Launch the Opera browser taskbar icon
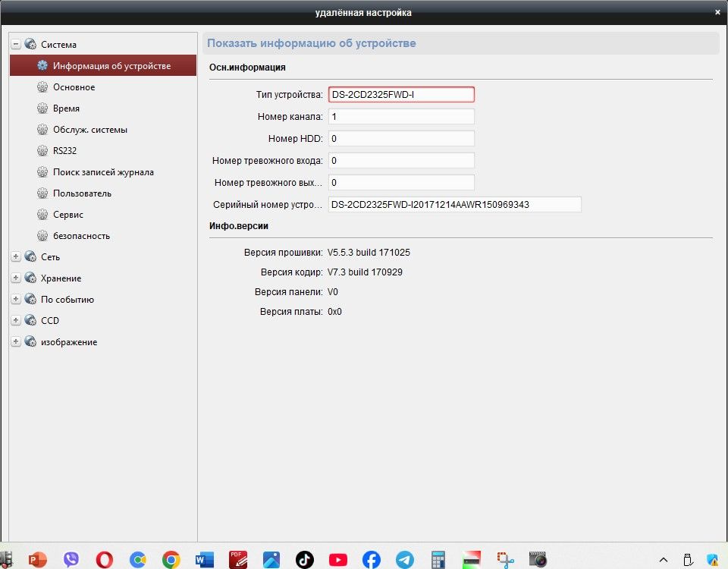This screenshot has height=569, width=728. tap(105, 559)
